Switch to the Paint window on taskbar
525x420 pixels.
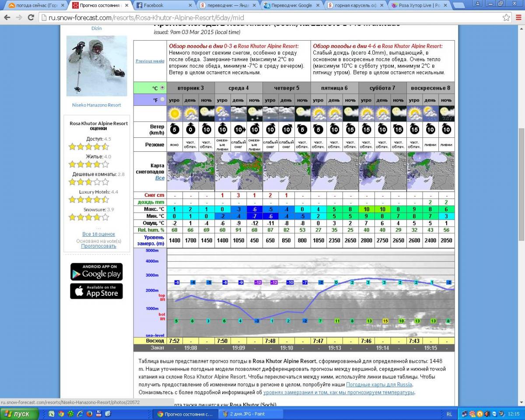pos(250,414)
